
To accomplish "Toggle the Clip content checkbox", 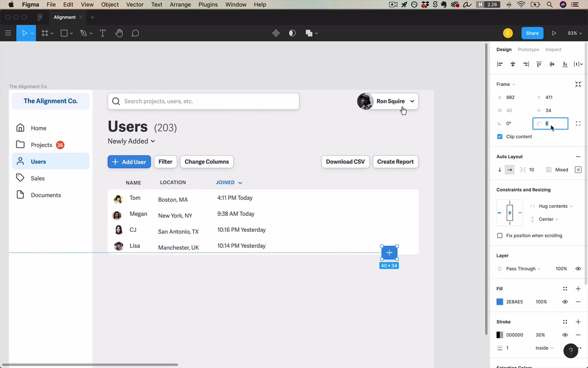I will 500,137.
